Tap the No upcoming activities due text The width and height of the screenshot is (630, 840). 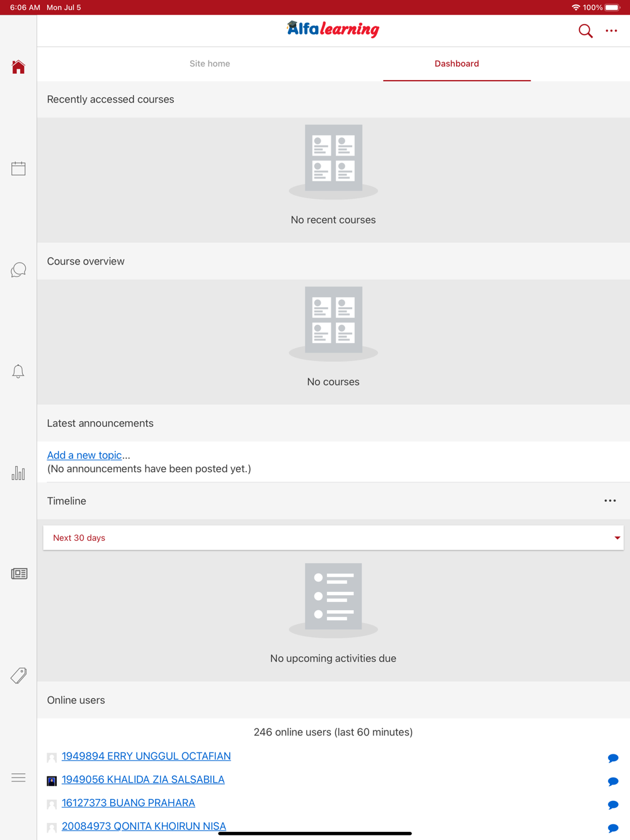click(x=333, y=658)
